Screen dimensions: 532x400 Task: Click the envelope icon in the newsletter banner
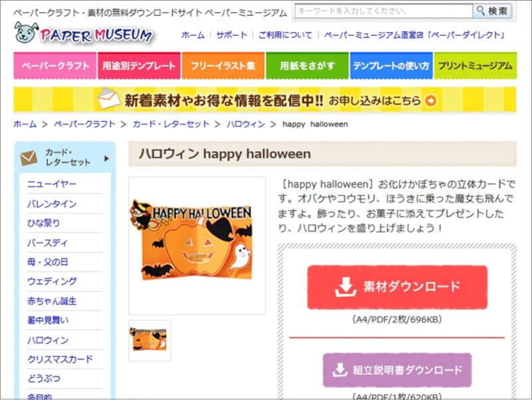coord(108,101)
